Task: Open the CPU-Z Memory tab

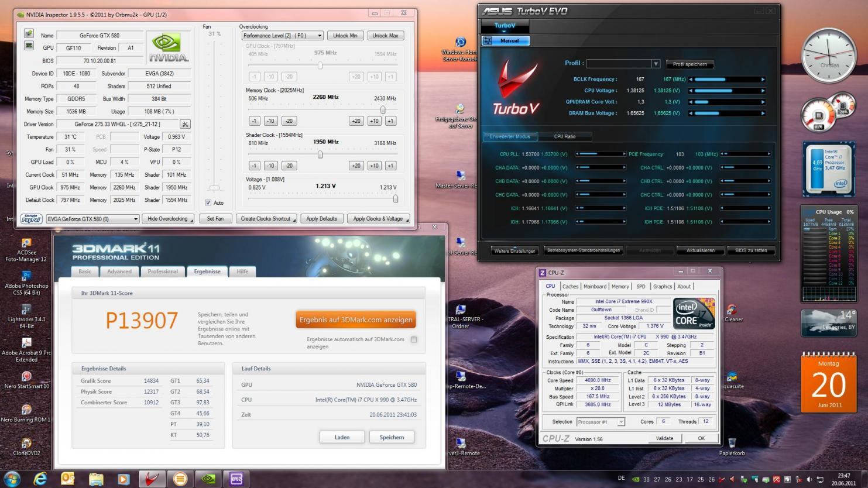Action: (620, 286)
